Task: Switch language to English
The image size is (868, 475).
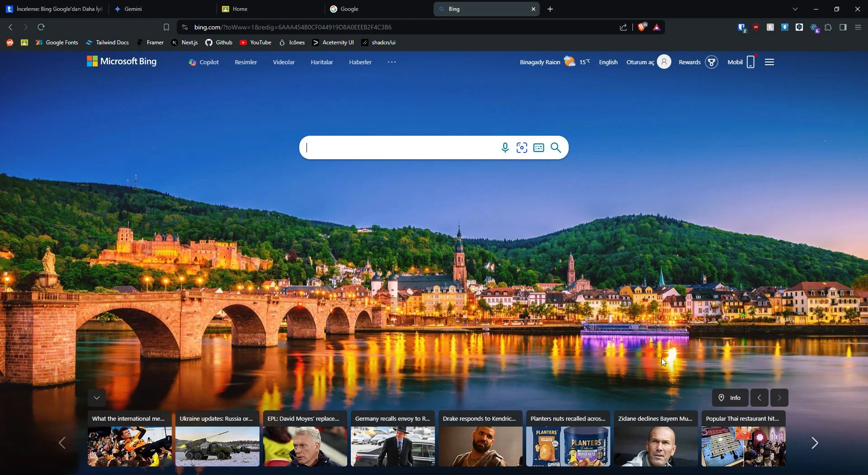Action: [608, 62]
